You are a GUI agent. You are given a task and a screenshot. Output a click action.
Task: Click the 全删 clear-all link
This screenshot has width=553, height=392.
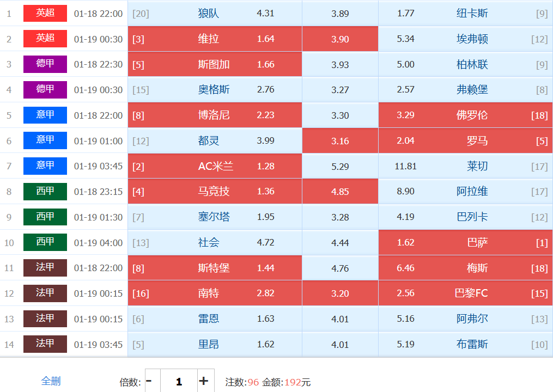tap(51, 381)
